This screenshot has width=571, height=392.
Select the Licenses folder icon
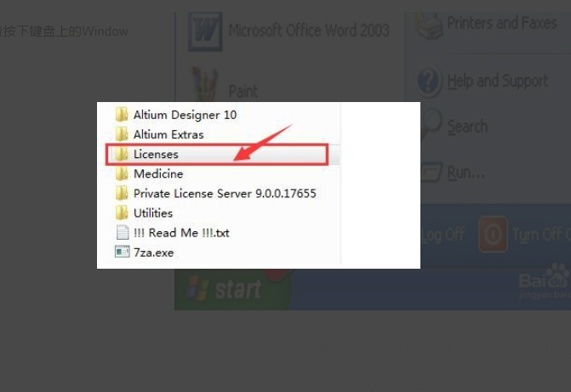coord(122,154)
